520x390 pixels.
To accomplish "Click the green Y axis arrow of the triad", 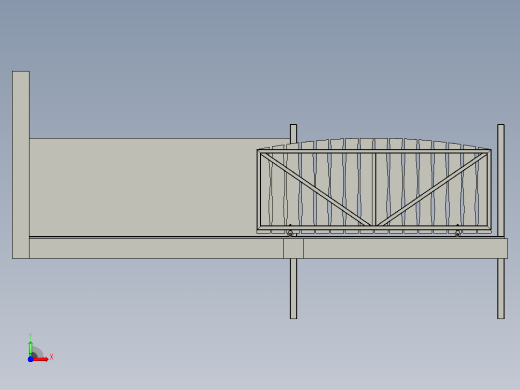I will (31, 348).
